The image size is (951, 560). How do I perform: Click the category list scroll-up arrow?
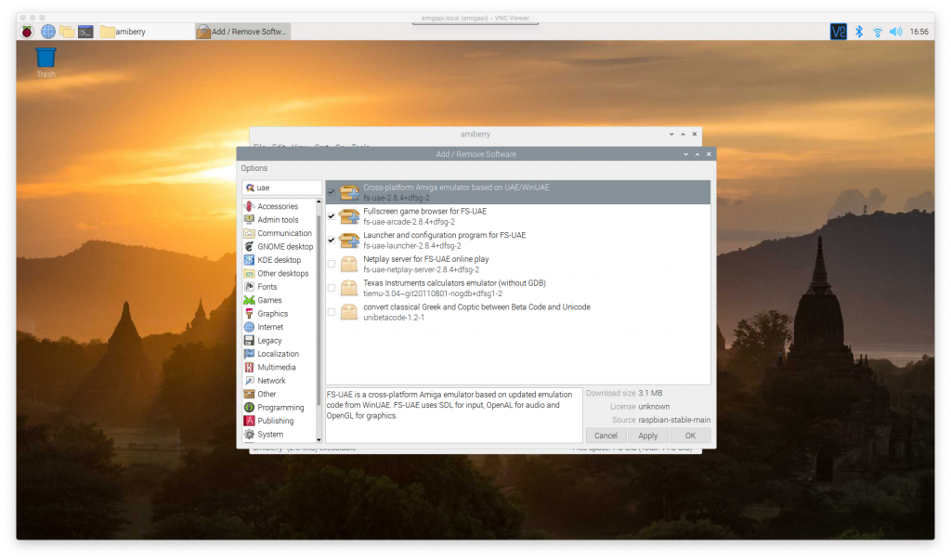[x=319, y=202]
